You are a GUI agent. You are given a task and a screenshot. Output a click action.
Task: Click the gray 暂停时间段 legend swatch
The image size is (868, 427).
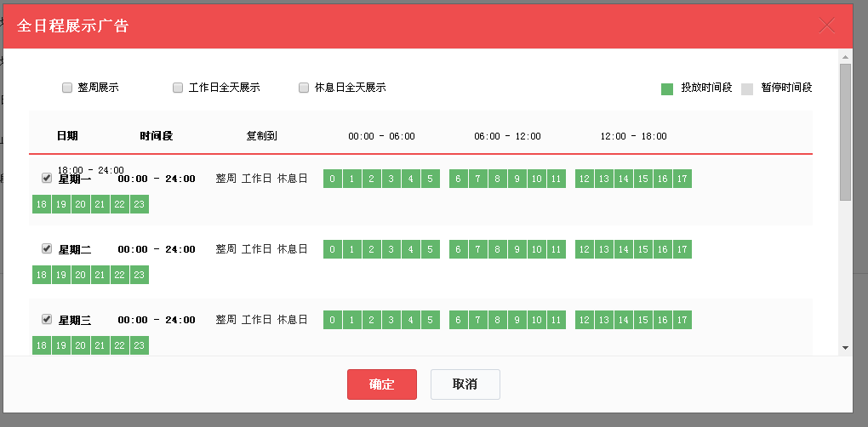pos(747,88)
